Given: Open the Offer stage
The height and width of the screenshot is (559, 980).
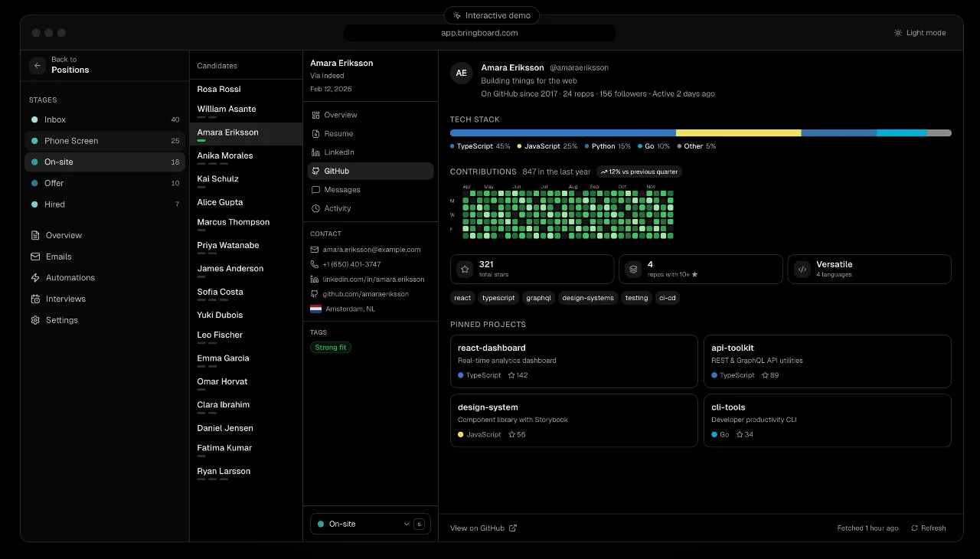Looking at the screenshot, I should (105, 183).
